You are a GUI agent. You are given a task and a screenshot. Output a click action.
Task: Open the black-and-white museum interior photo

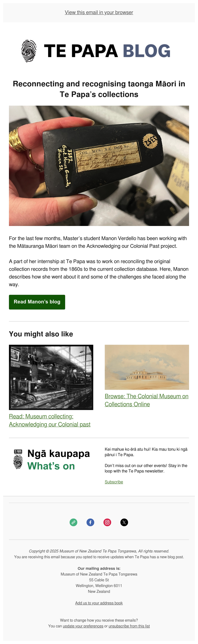[x=51, y=377]
